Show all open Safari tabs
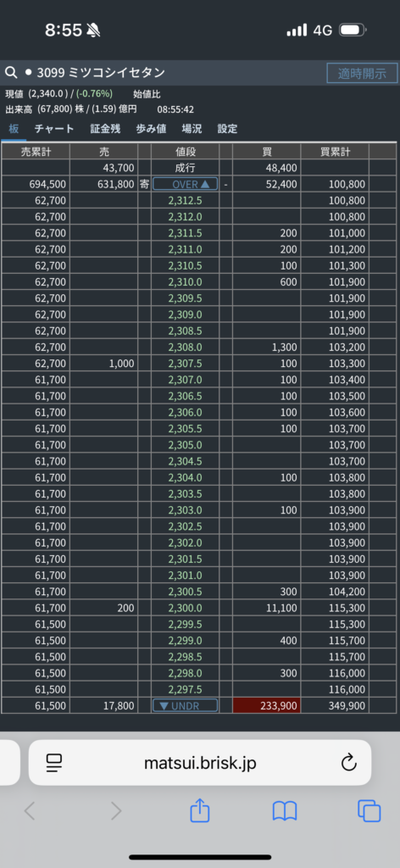 [x=369, y=811]
